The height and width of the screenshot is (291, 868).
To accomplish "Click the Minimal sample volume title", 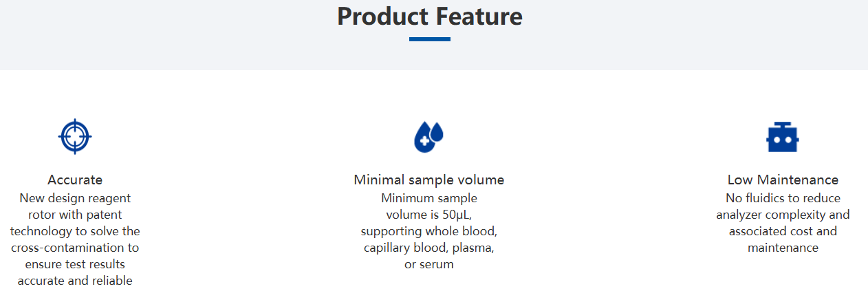I will 429,180.
